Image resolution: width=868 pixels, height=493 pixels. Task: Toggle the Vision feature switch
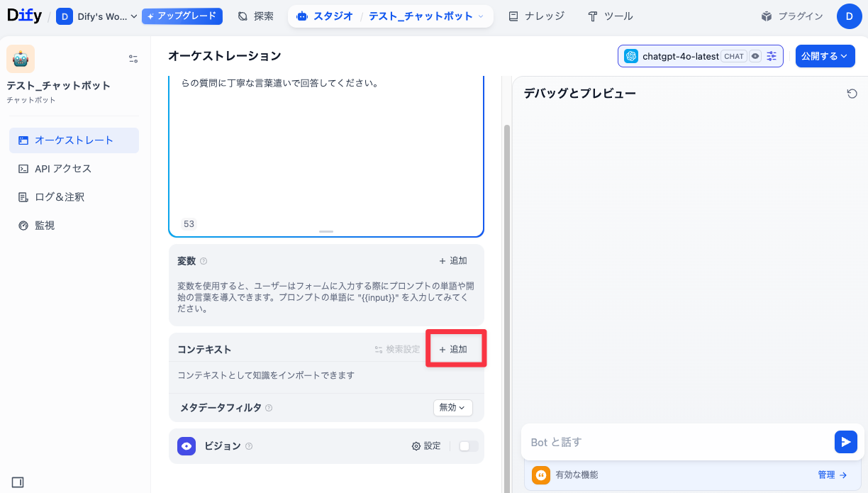pyautogui.click(x=468, y=446)
